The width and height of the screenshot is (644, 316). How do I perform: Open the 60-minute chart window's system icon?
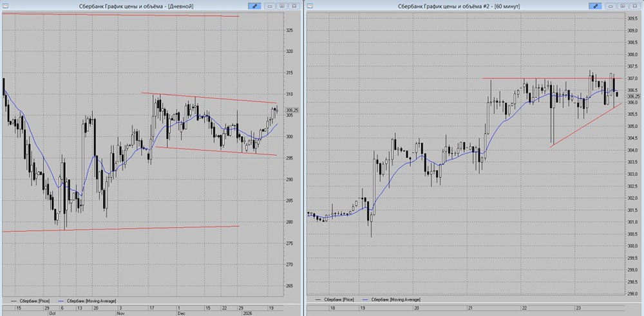coord(310,6)
